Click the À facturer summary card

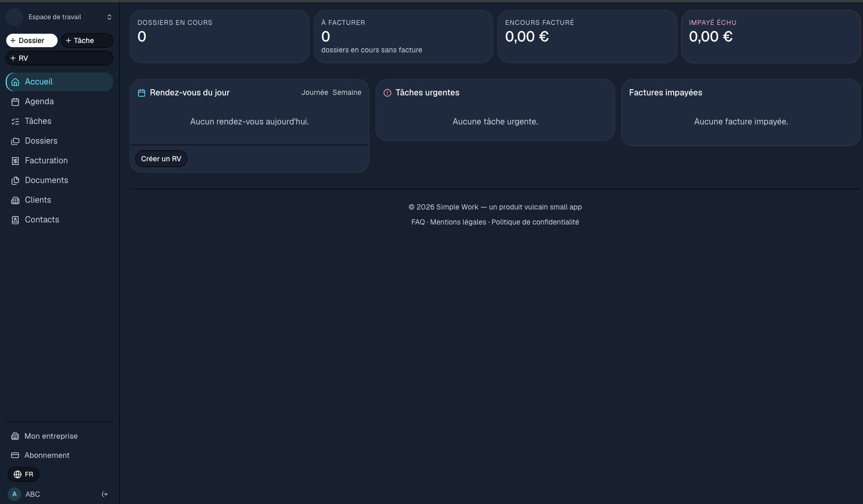(403, 37)
